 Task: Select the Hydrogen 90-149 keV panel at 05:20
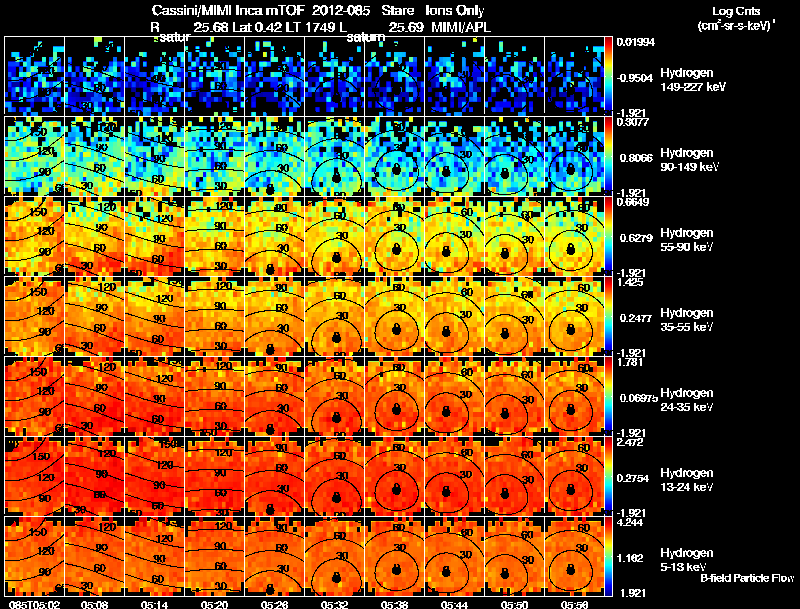214,155
